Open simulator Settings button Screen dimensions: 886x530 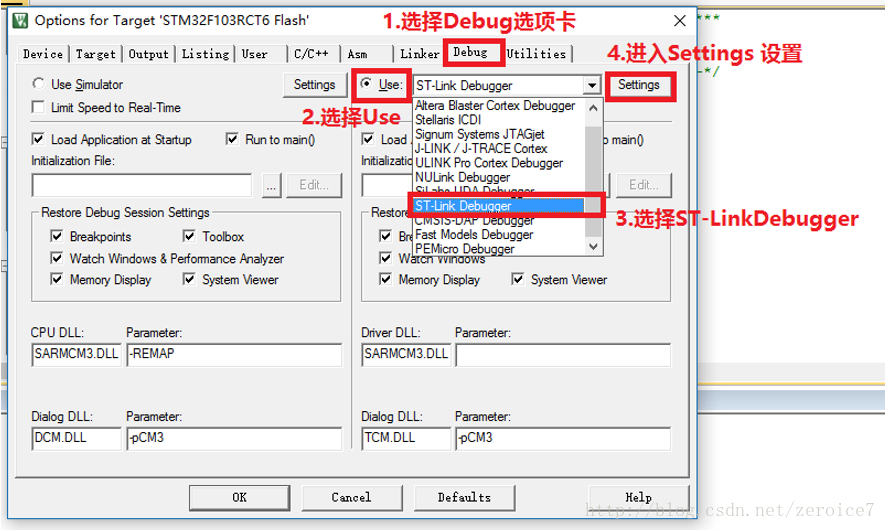314,85
